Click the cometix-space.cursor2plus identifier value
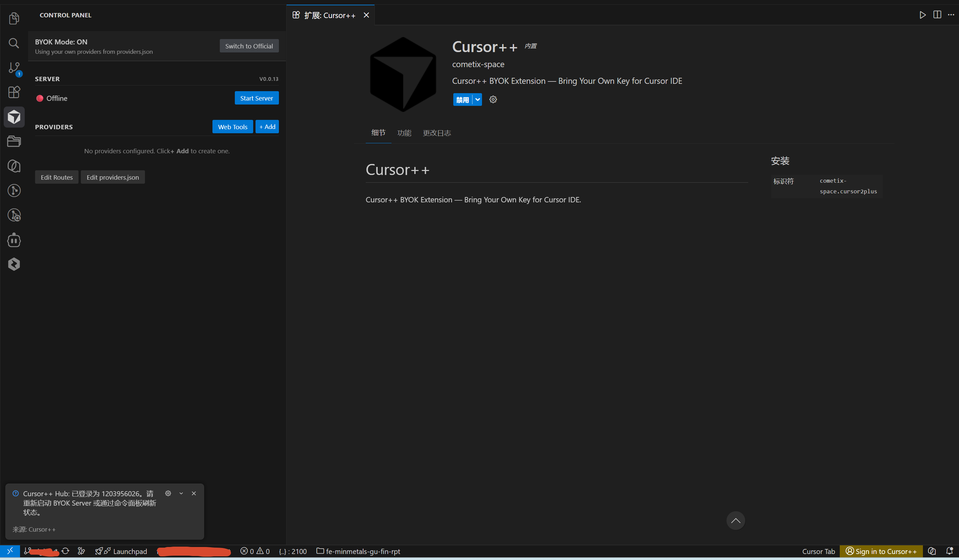 848,186
